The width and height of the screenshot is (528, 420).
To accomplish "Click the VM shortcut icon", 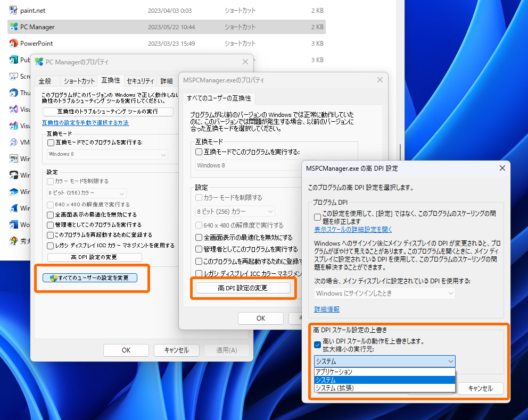I will coord(13,142).
